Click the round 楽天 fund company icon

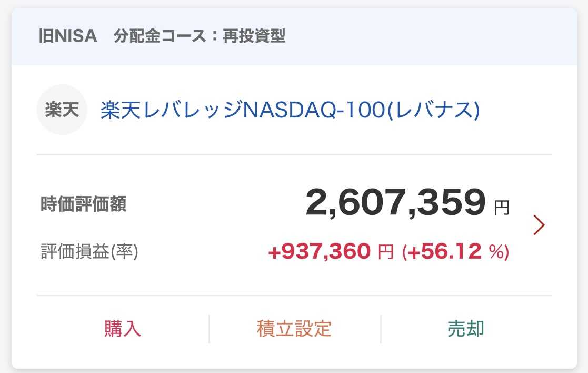point(62,111)
